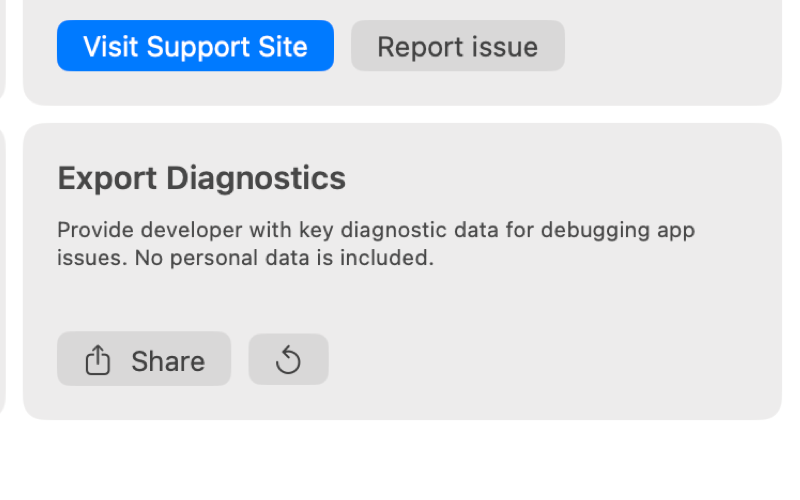Click the diagnostics description paragraph text
This screenshot has width=800, height=500.
pos(376,244)
